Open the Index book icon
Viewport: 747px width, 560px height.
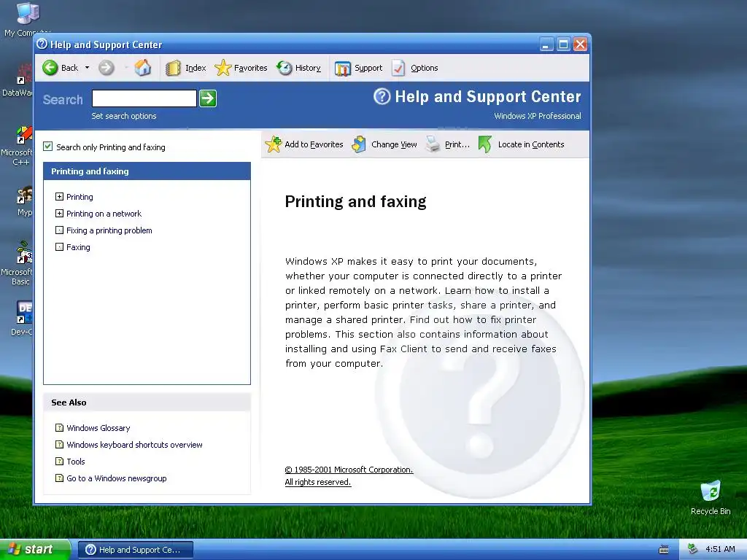tap(173, 68)
